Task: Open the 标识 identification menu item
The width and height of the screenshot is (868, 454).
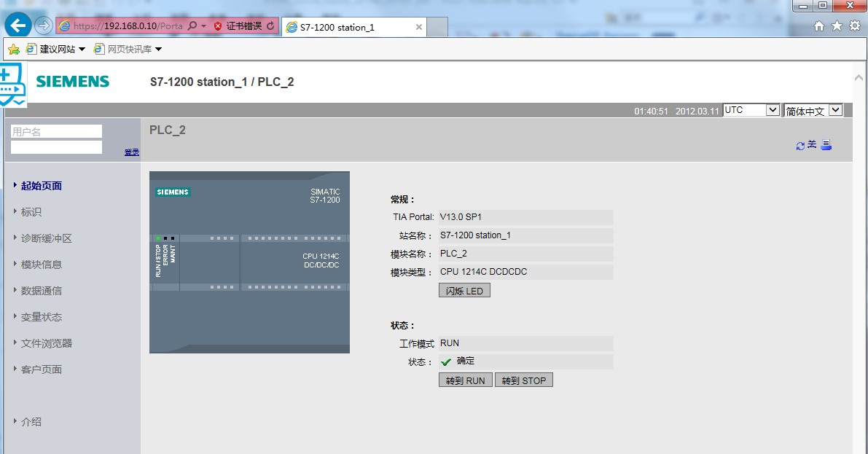Action: pos(31,212)
